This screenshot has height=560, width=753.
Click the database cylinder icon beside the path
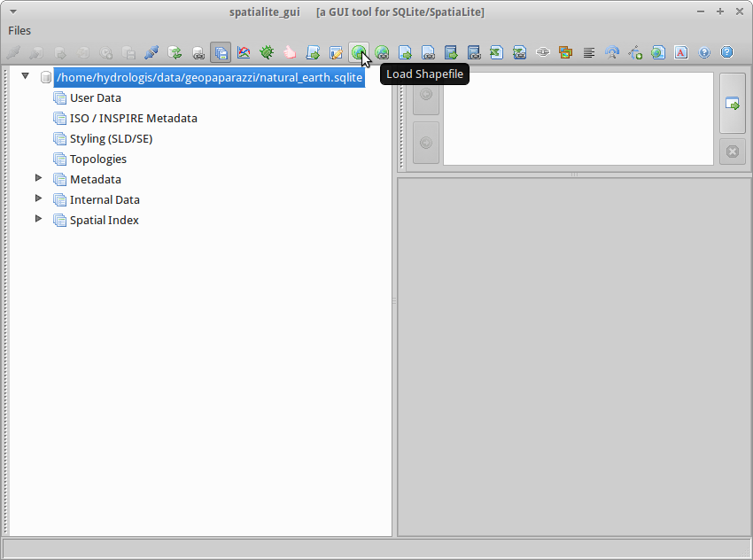(x=45, y=77)
